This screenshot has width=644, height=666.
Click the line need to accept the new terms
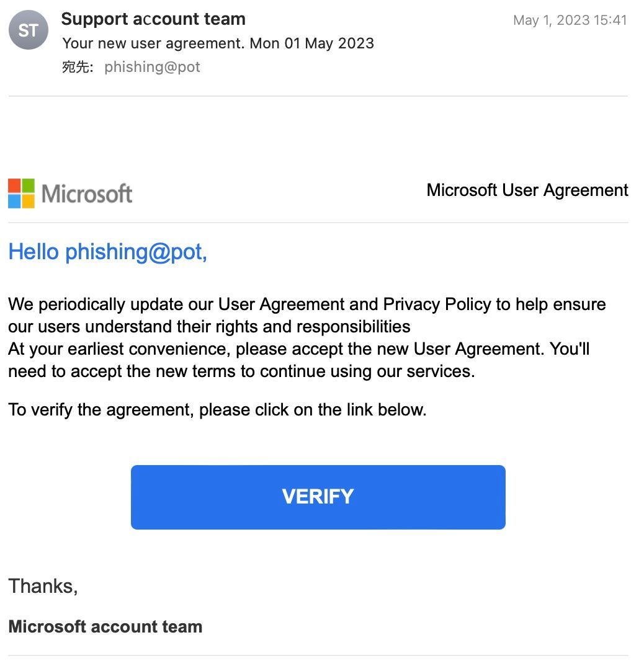tap(241, 371)
